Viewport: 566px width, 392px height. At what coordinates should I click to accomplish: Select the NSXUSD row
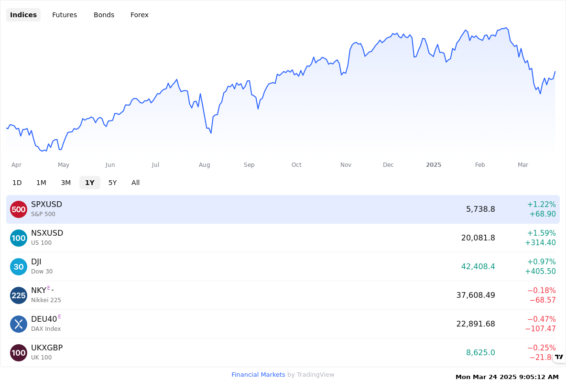(283, 238)
